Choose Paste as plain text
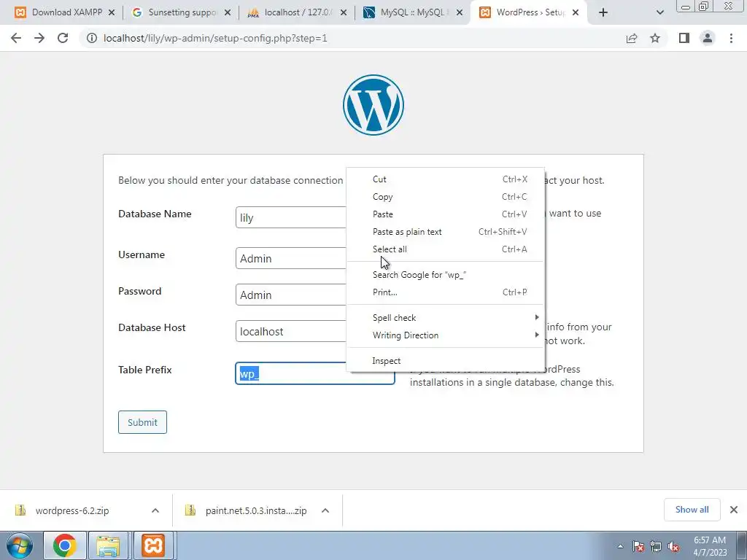Viewport: 747px width, 560px height. click(445, 232)
